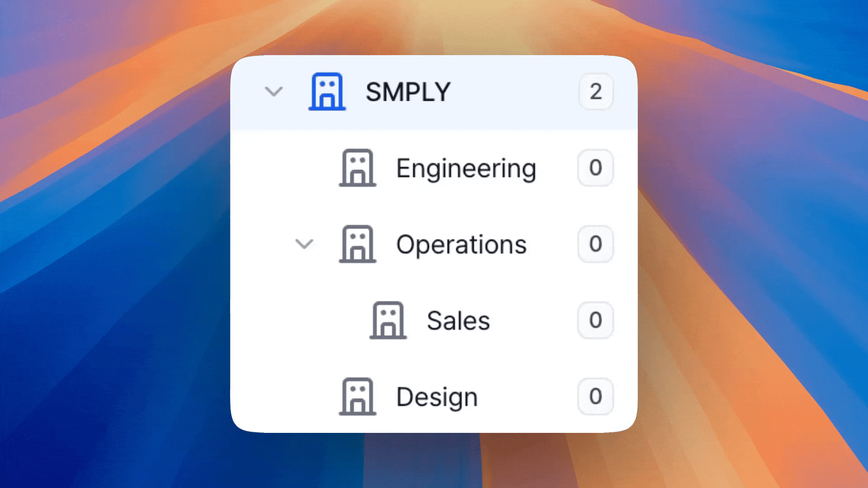
Task: Click the Operations count badge
Action: [x=595, y=244]
